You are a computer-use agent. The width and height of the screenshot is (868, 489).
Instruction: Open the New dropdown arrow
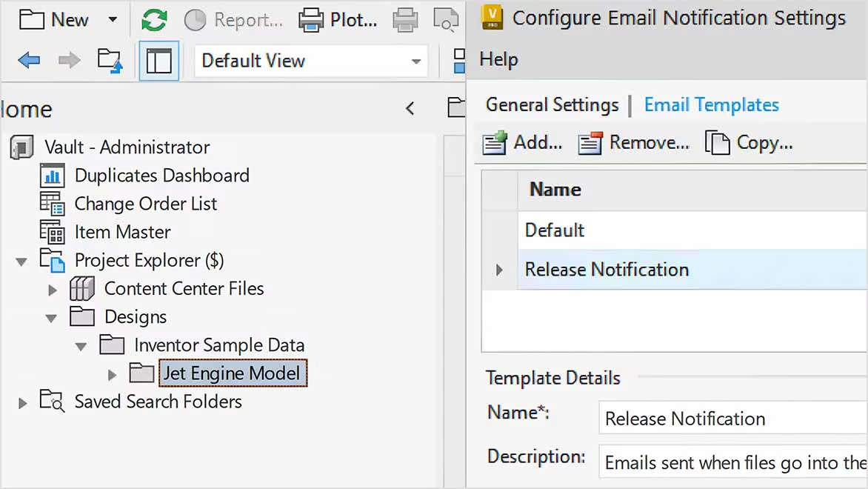click(113, 20)
